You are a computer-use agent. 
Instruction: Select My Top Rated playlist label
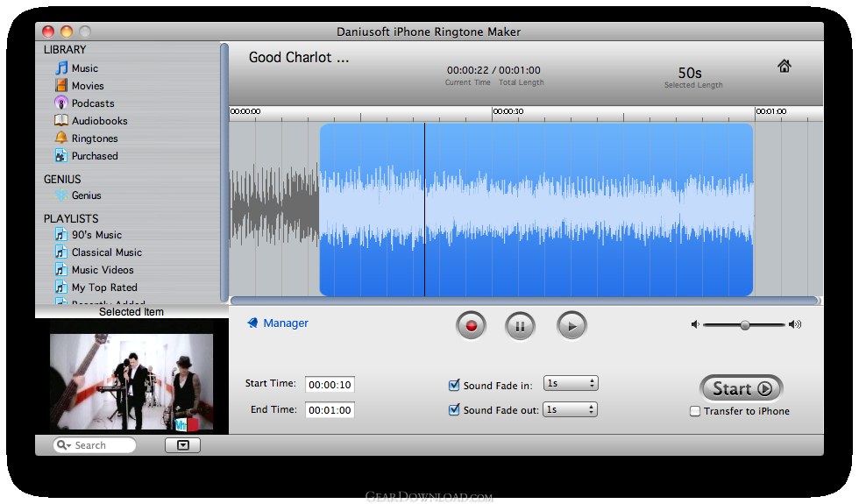tap(104, 287)
